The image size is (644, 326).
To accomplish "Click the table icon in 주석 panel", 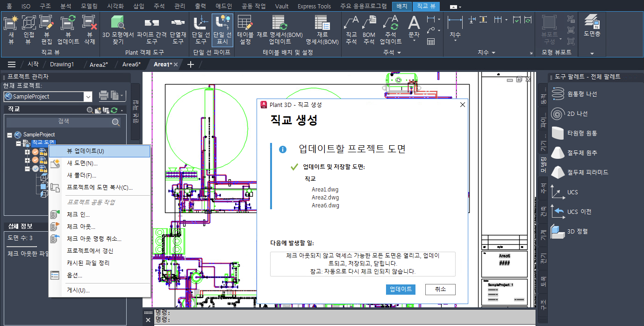I will tap(431, 42).
